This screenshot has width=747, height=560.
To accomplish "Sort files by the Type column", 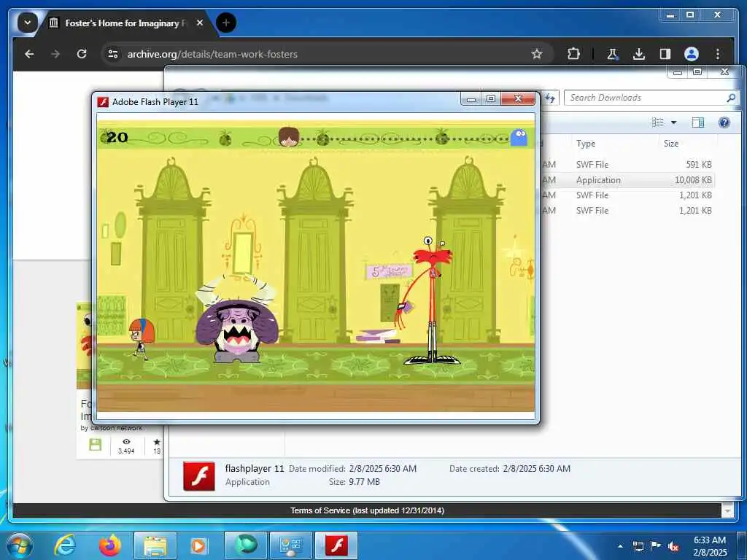I will (x=586, y=144).
